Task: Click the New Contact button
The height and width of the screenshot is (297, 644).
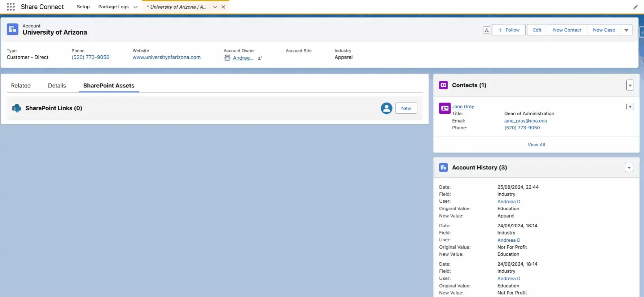Action: 567,30
